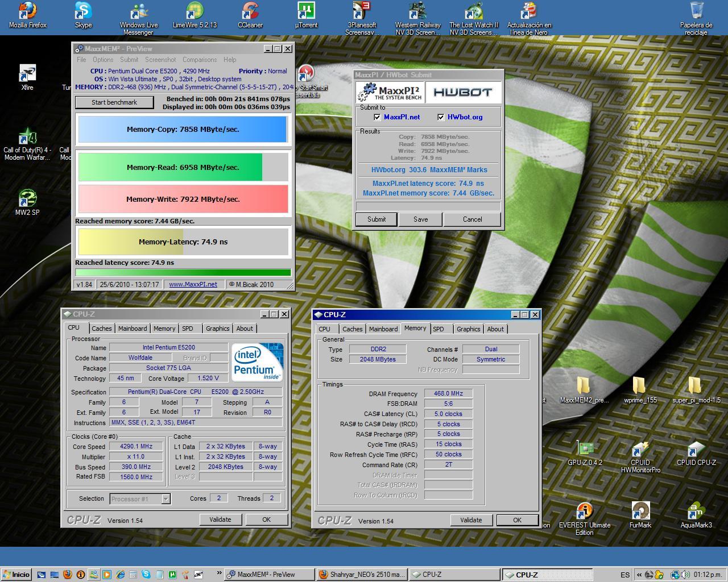
Task: Open the Help menu in MaxxMEM²
Action: (230, 60)
